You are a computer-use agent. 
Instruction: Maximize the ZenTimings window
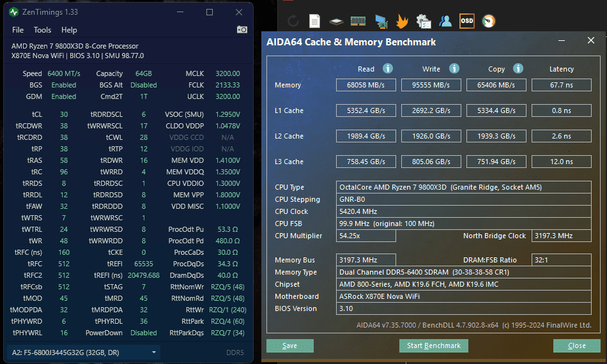[x=210, y=12]
